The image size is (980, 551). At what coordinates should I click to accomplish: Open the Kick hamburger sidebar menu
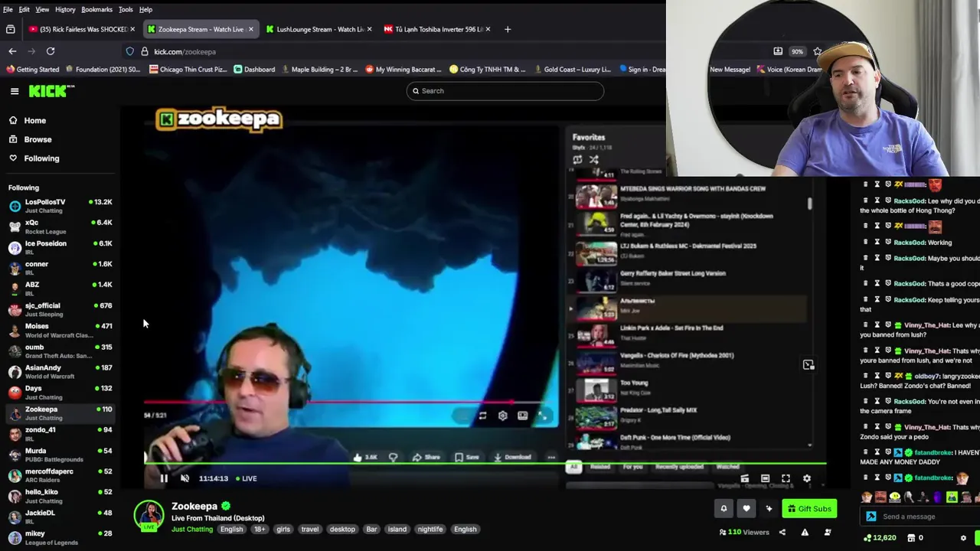(x=15, y=91)
